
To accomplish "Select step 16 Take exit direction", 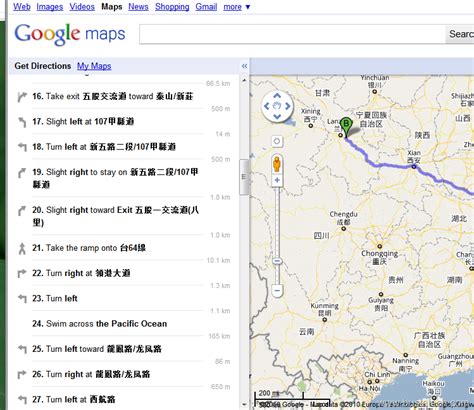I will (x=113, y=96).
